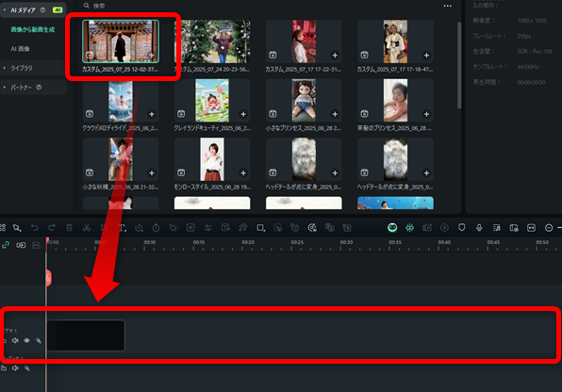
Task: Select the Text (T) tool icon
Action: [x=122, y=227]
